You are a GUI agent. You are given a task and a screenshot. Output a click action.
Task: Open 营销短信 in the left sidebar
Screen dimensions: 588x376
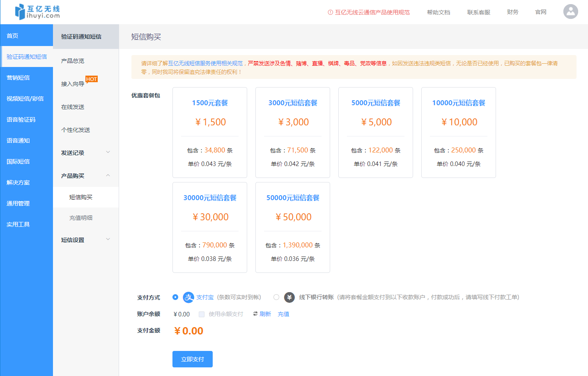[18, 78]
